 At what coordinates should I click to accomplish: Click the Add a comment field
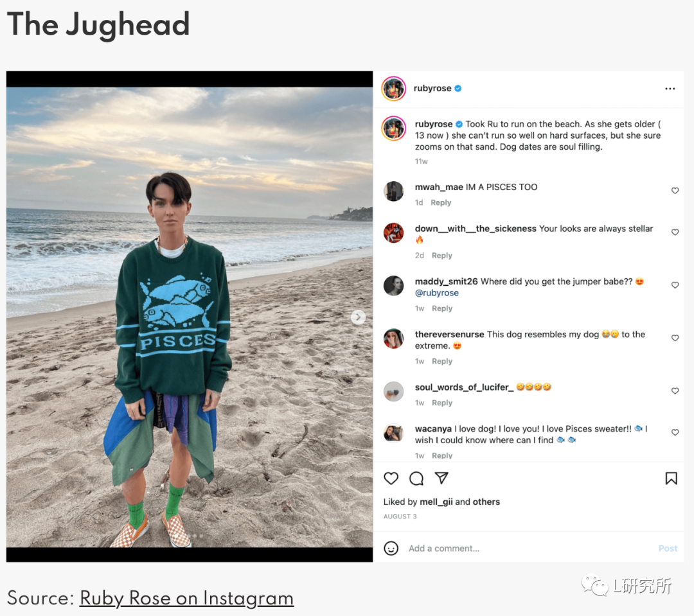coord(529,549)
